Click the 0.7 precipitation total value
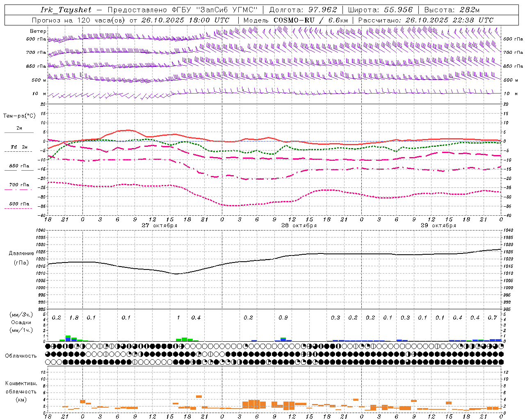Screen dimensions: 525x420 click(x=493, y=318)
